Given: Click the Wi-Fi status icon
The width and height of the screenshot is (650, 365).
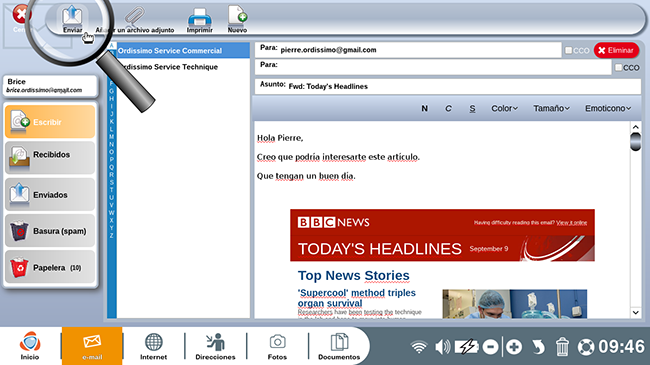Looking at the screenshot, I should tap(419, 347).
